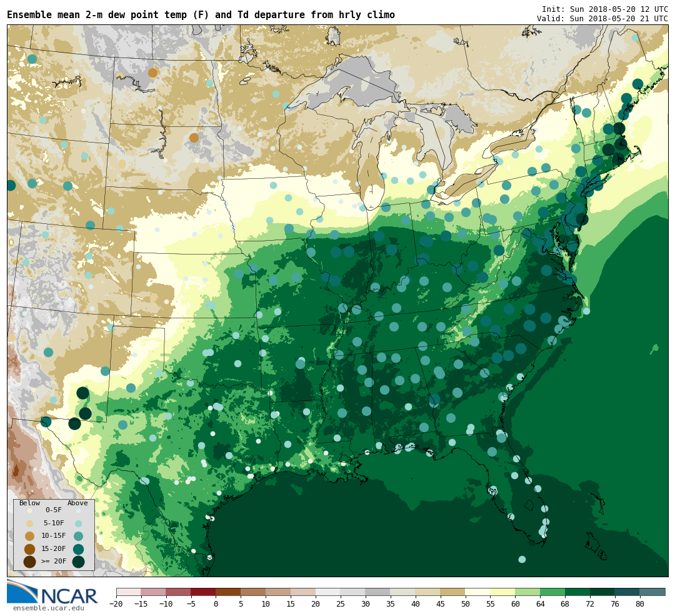Image resolution: width=675 pixels, height=616 pixels.
Task: Pick the brown swatch between 0 and 5
Action: pos(229,592)
